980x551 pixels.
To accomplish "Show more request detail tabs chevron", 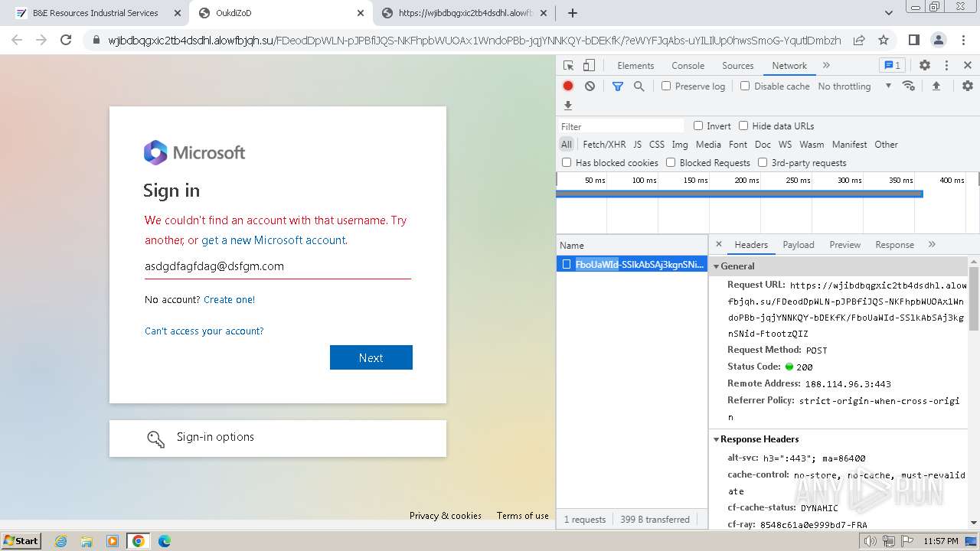I will point(932,244).
